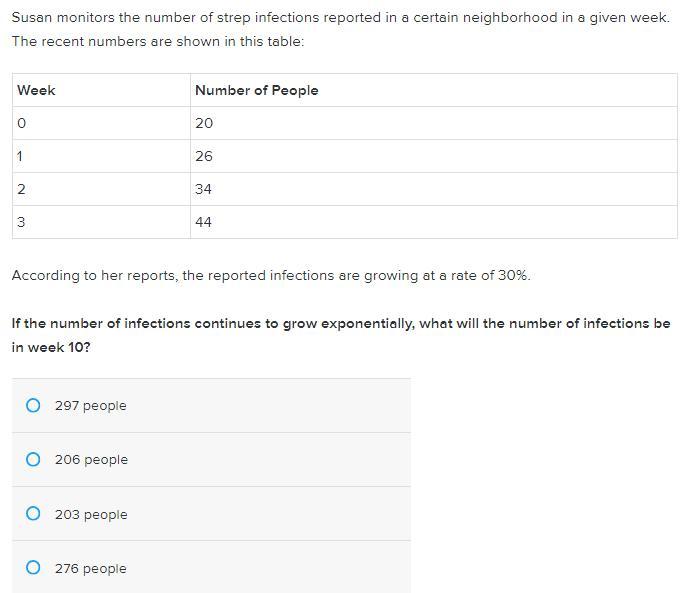Click the '276 people' answer label

coord(90,569)
